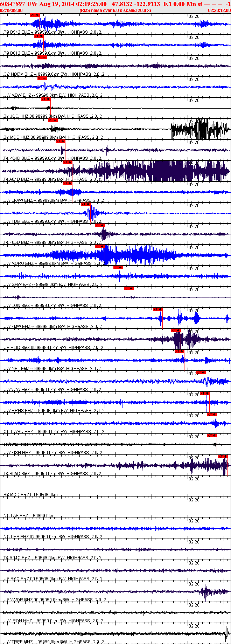Click the red pick flag on TA F05D trace
The image size is (231, 644).
pyautogui.click(x=100, y=225)
